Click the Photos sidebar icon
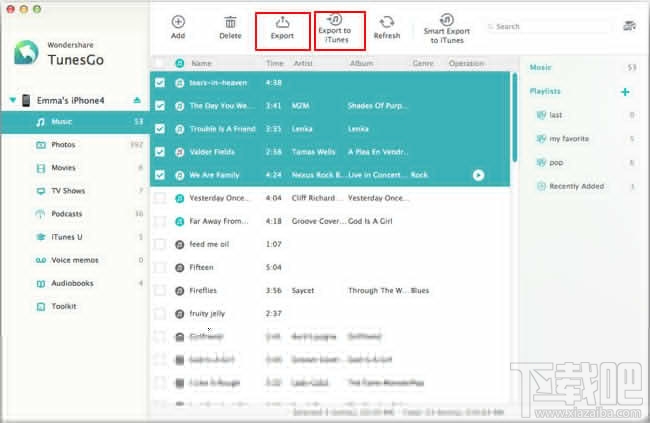650x423 pixels. click(x=41, y=145)
